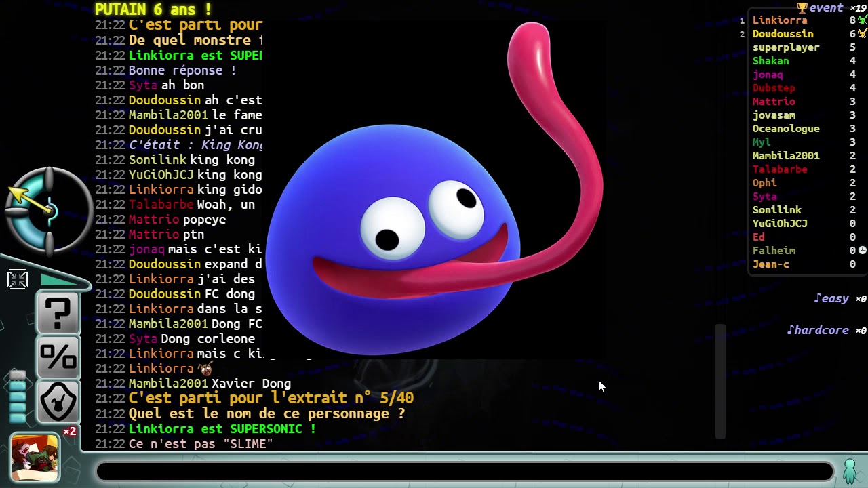Screen dimensions: 868x488
Task: Select Mambila2001 in the scoreboard
Action: pos(786,156)
